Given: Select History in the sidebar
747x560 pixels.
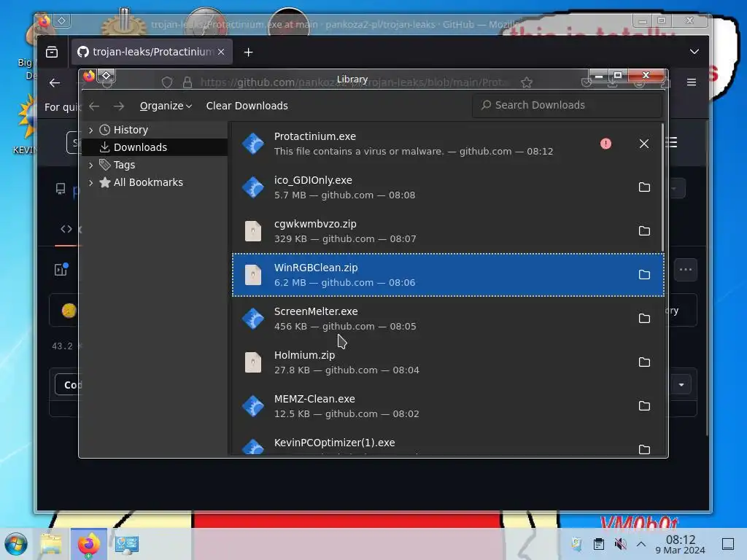Looking at the screenshot, I should coord(131,130).
